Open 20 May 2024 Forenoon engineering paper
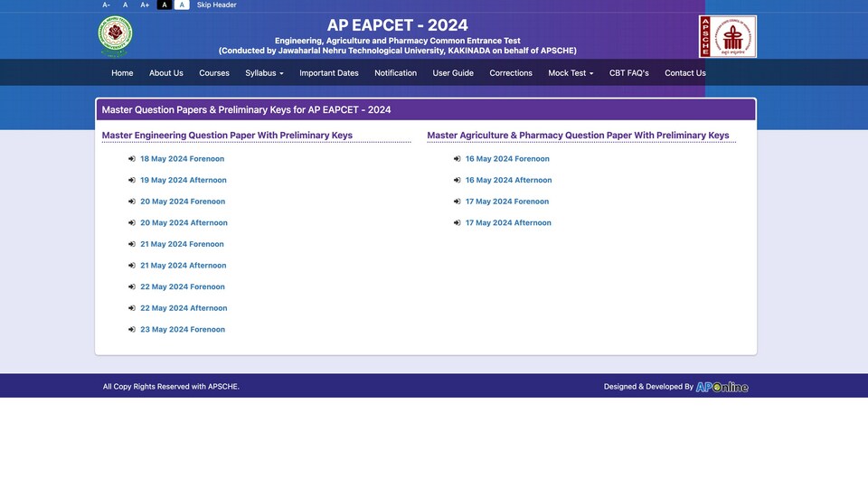The width and height of the screenshot is (868, 488). click(183, 202)
